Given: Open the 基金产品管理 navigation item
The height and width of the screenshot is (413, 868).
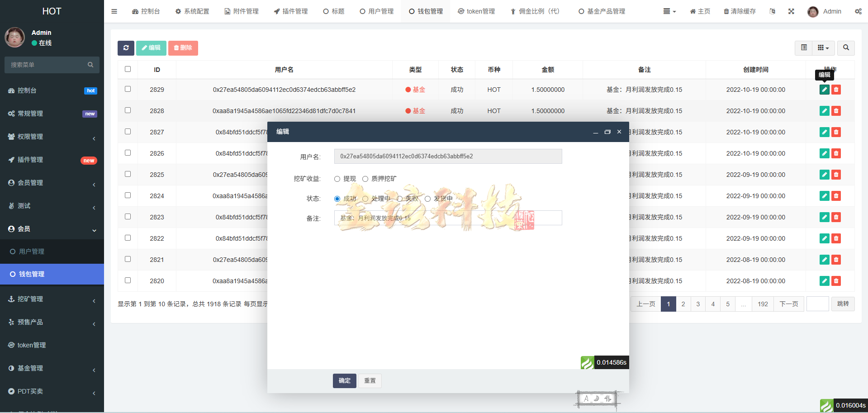Looking at the screenshot, I should 602,11.
